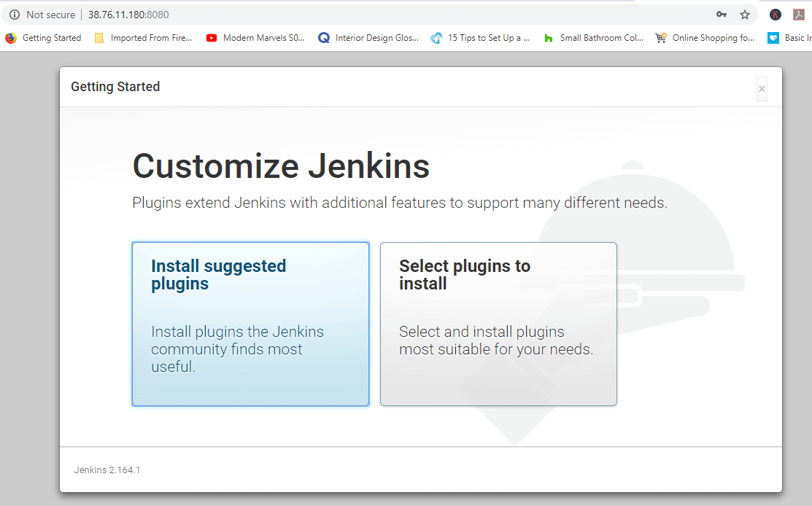Click the Customize Jenkins heading

[x=281, y=166]
